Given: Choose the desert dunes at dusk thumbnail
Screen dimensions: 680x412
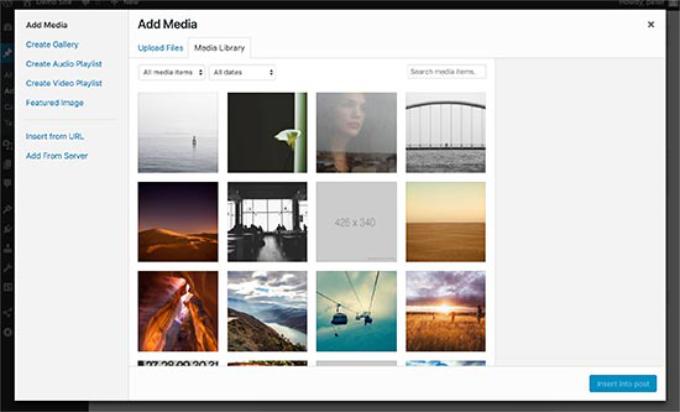Looking at the screenshot, I should pyautogui.click(x=178, y=221).
